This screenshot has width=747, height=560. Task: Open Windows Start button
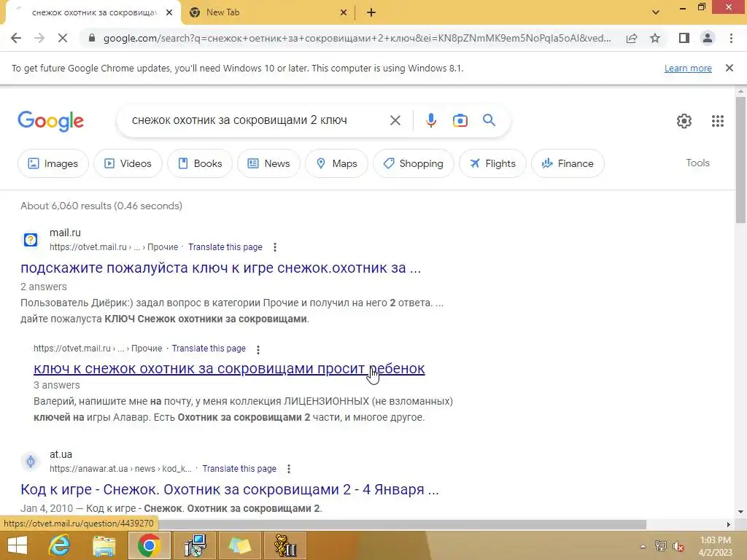tap(18, 545)
